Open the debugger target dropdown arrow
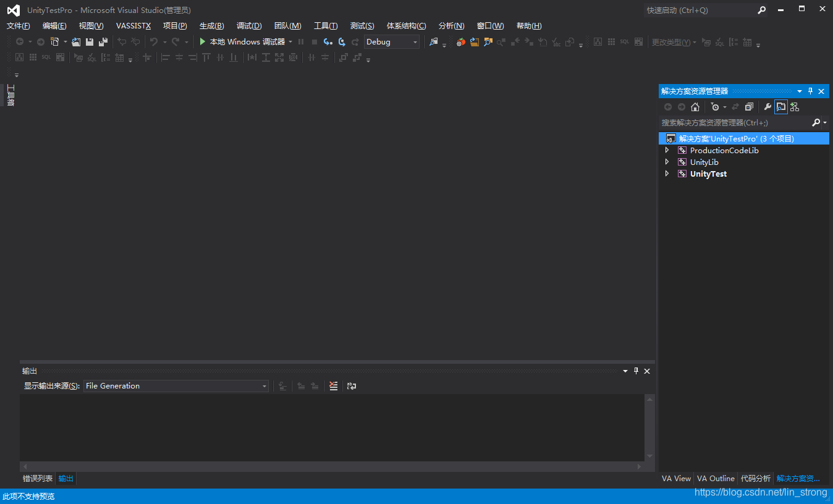Image resolution: width=833 pixels, height=504 pixels. (x=290, y=42)
